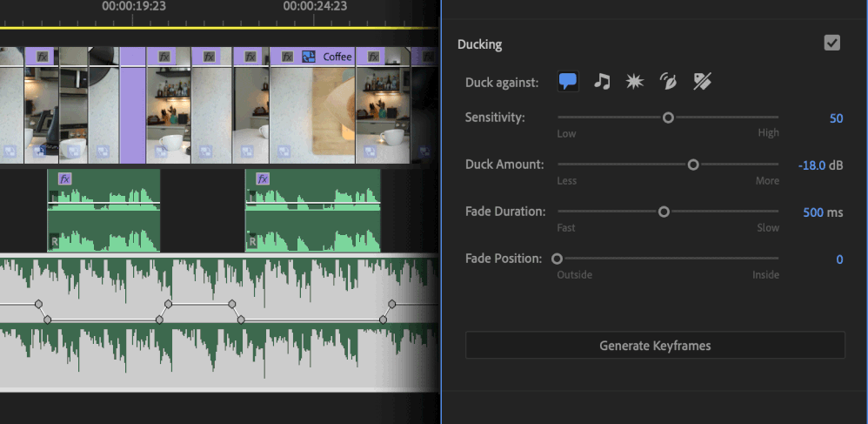Viewport: 868px width, 424px height.
Task: Click fx badge on the second green audio clip
Action: click(263, 178)
